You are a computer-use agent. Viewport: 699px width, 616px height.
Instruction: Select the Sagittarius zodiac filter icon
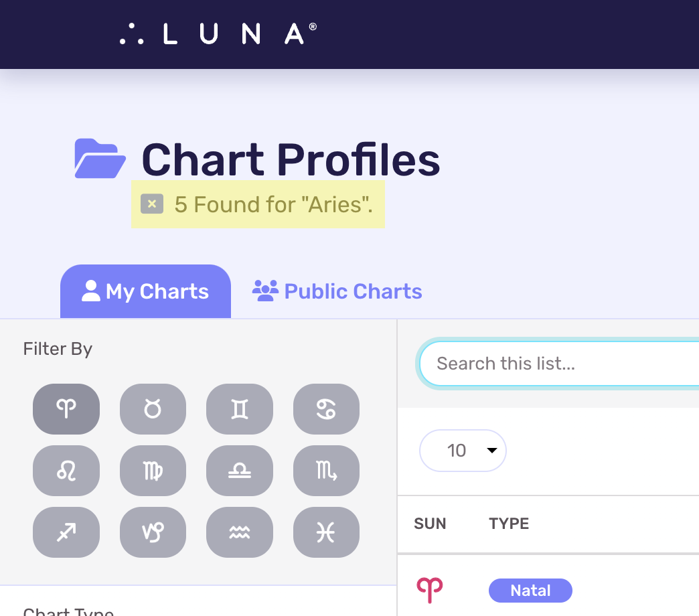tap(66, 532)
